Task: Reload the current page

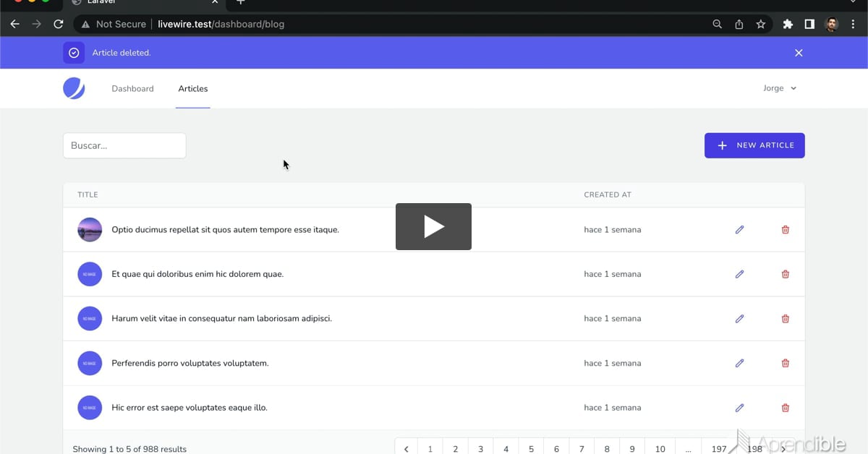Action: pyautogui.click(x=59, y=24)
